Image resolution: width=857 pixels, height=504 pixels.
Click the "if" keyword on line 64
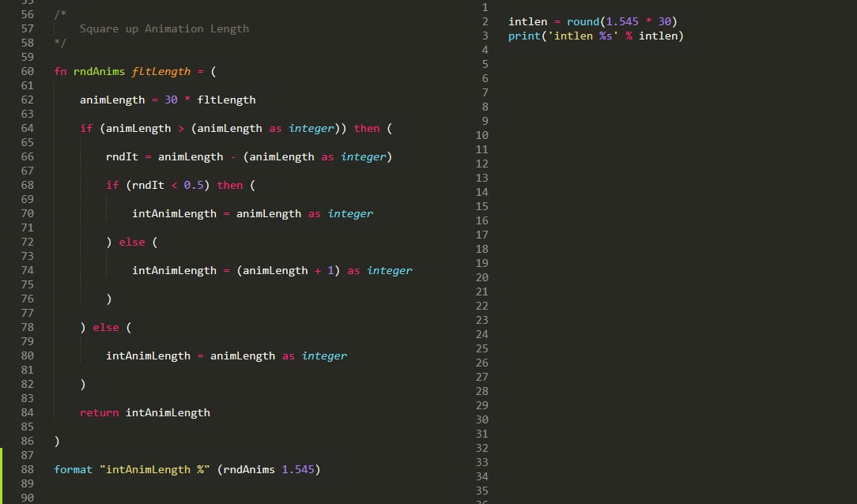pos(86,128)
